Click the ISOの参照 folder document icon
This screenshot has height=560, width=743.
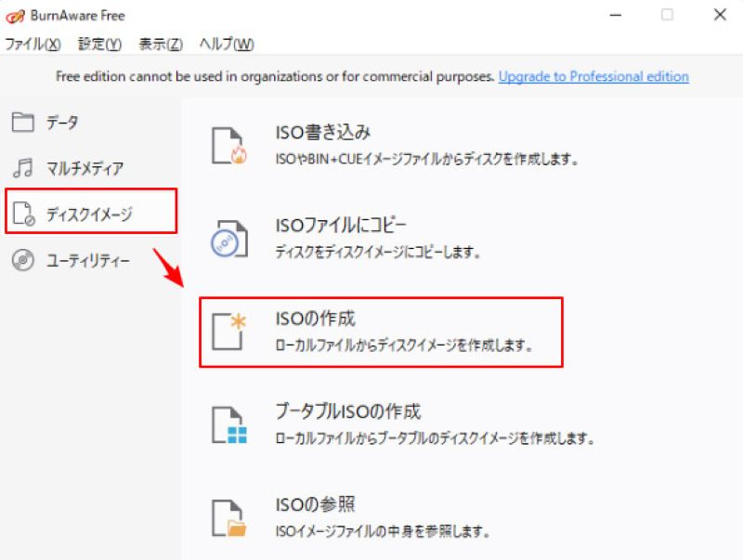pos(228,516)
